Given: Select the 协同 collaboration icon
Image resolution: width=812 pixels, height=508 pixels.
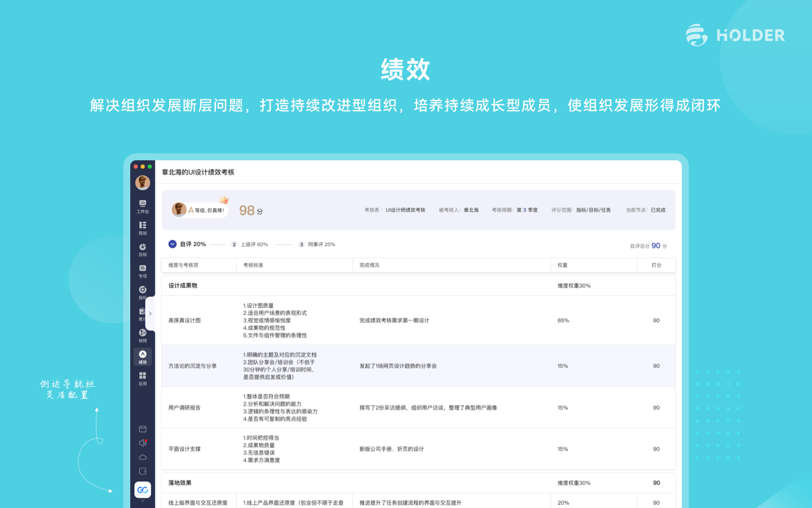Looking at the screenshot, I should (x=142, y=336).
